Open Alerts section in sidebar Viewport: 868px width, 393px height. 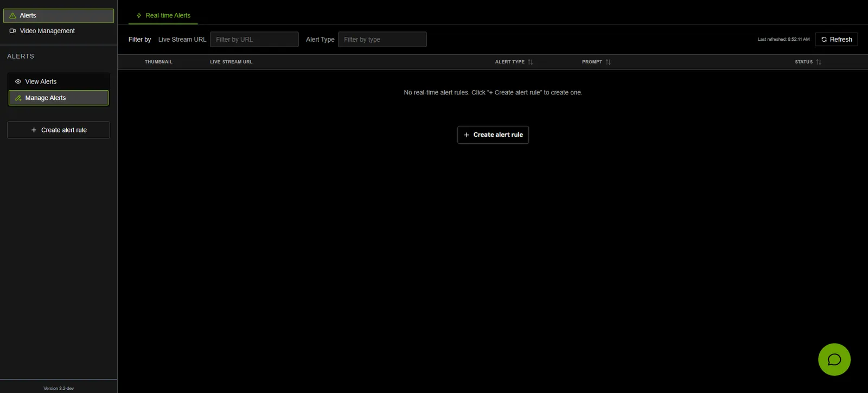pyautogui.click(x=59, y=16)
